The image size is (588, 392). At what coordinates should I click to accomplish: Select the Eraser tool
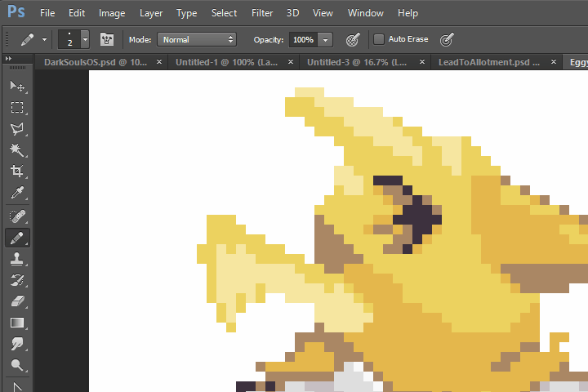(x=17, y=301)
